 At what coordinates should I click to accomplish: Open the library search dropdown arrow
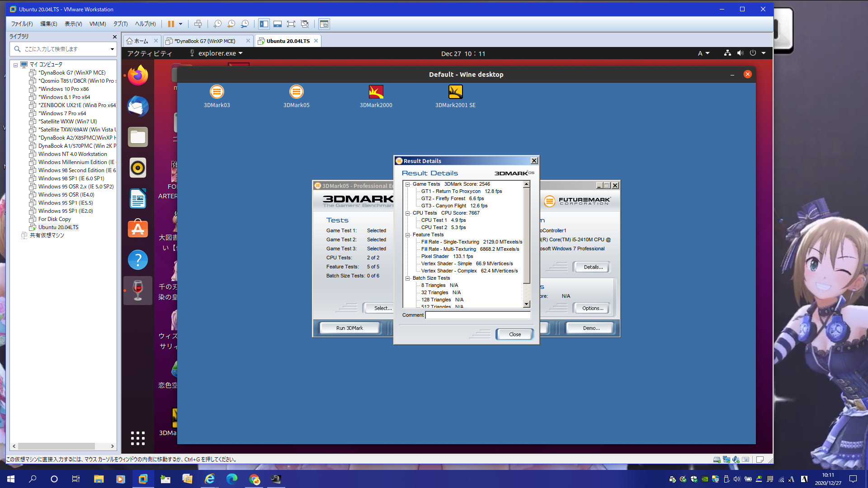pyautogui.click(x=112, y=49)
